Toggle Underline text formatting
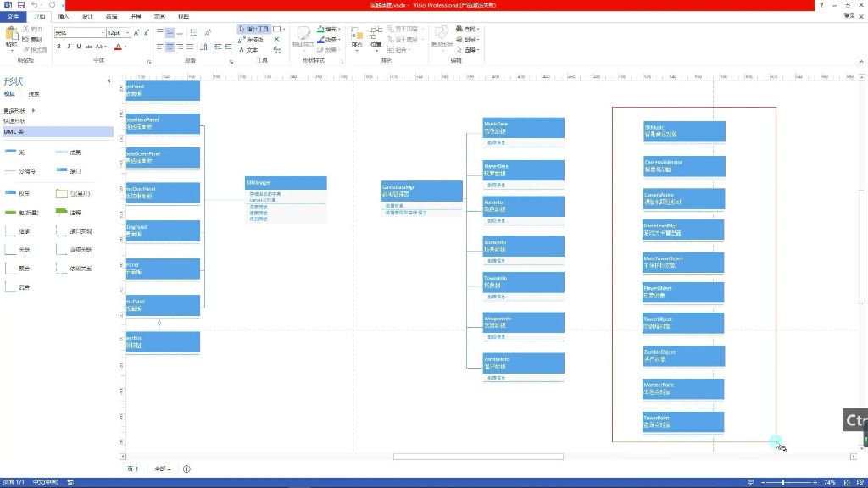868x488 pixels. (79, 47)
